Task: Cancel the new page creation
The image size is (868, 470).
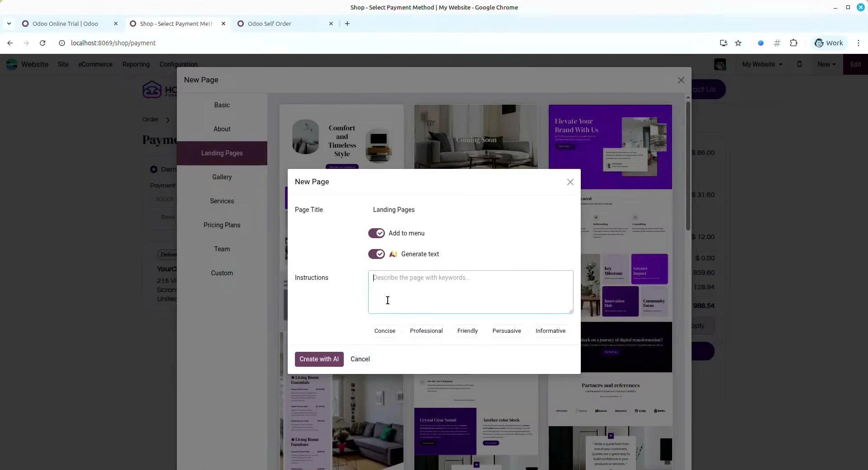Action: (360, 359)
